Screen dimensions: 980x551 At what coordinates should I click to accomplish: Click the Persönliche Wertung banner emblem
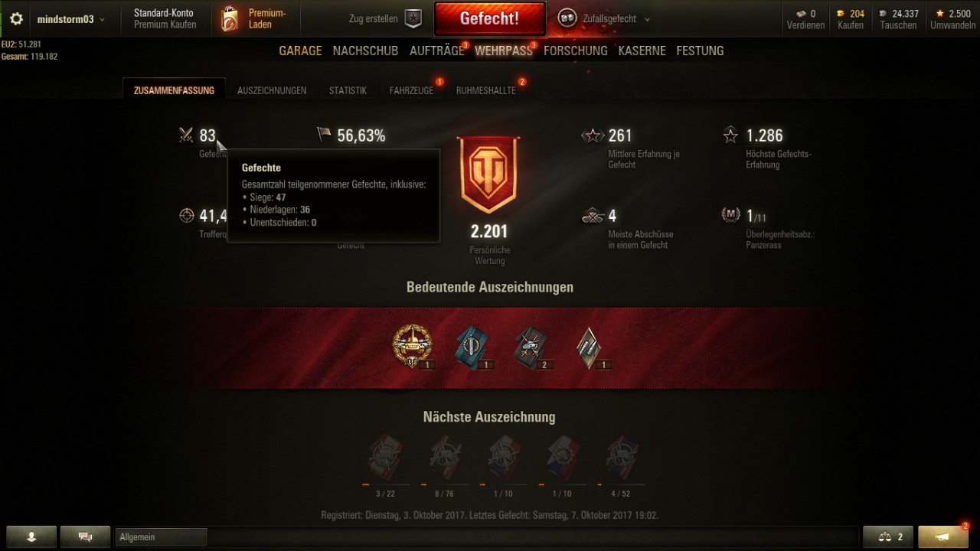click(488, 176)
